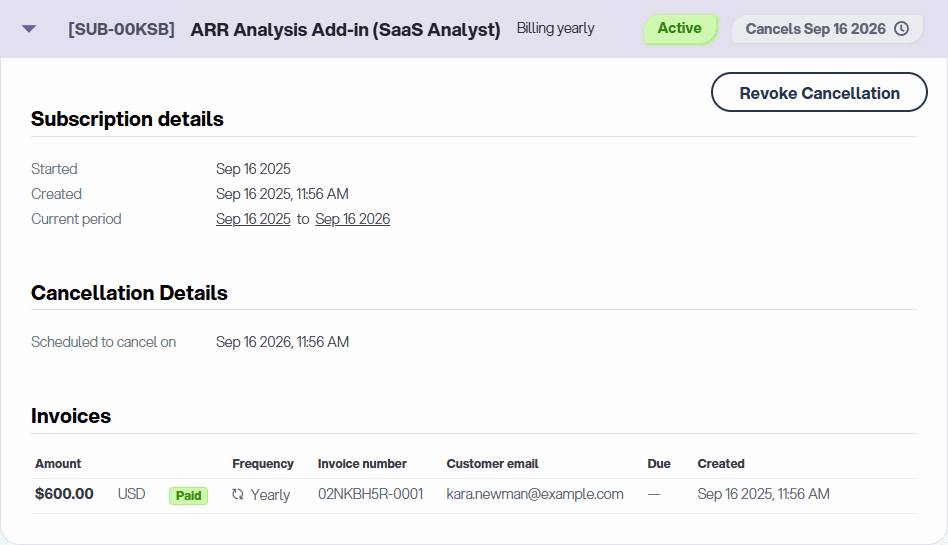
Task: Click the recurring arrows icon beside Yearly
Action: [237, 495]
